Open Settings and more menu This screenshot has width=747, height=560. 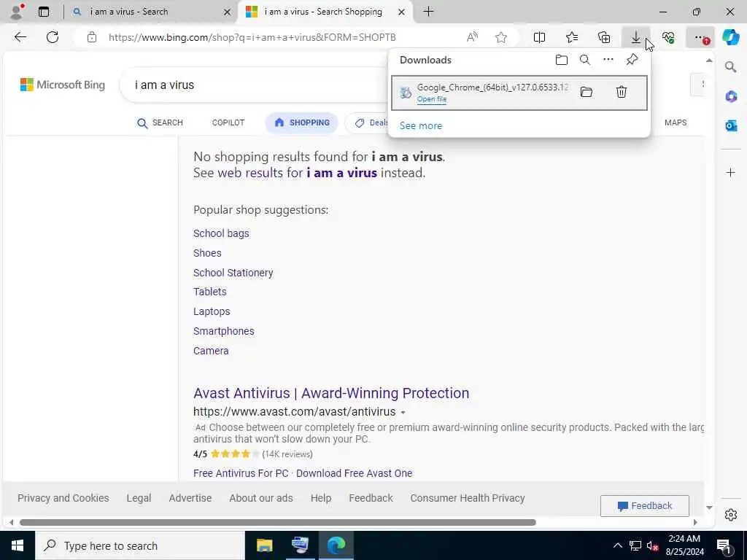(x=700, y=37)
